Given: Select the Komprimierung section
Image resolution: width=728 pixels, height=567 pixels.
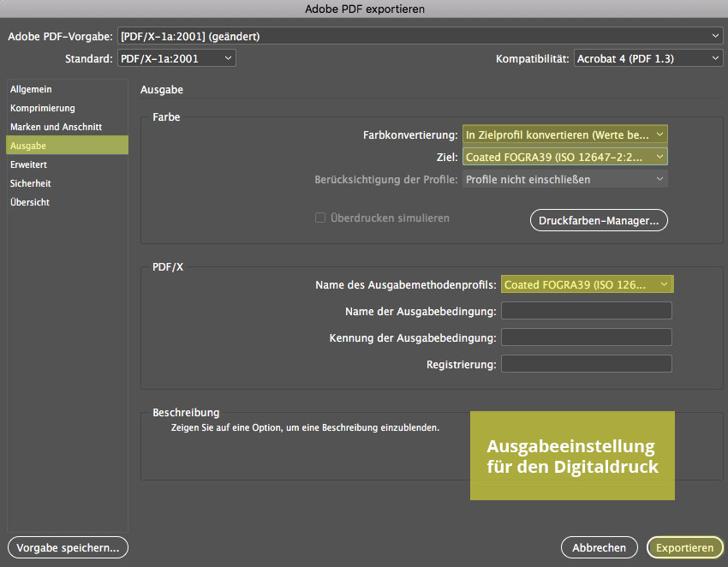Looking at the screenshot, I should coord(68,108).
